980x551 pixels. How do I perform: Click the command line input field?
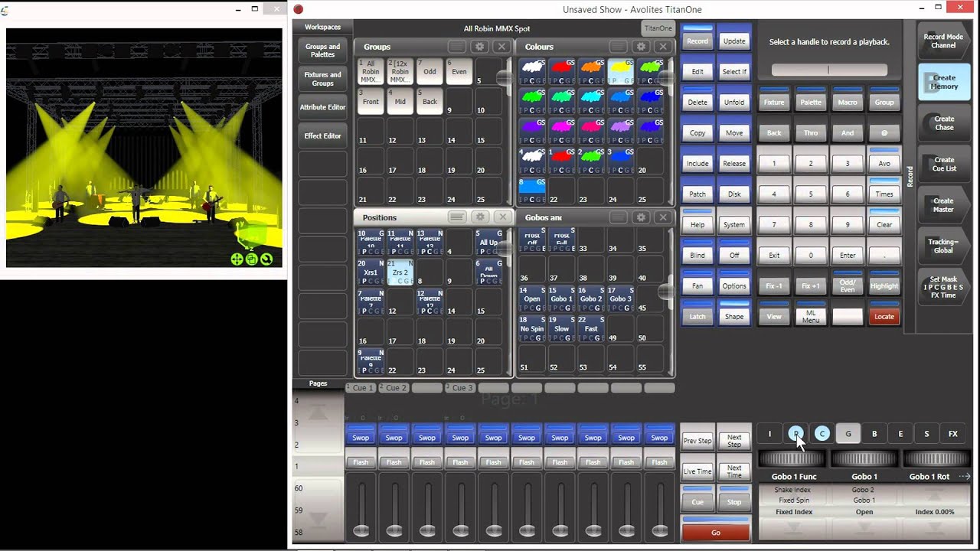829,70
